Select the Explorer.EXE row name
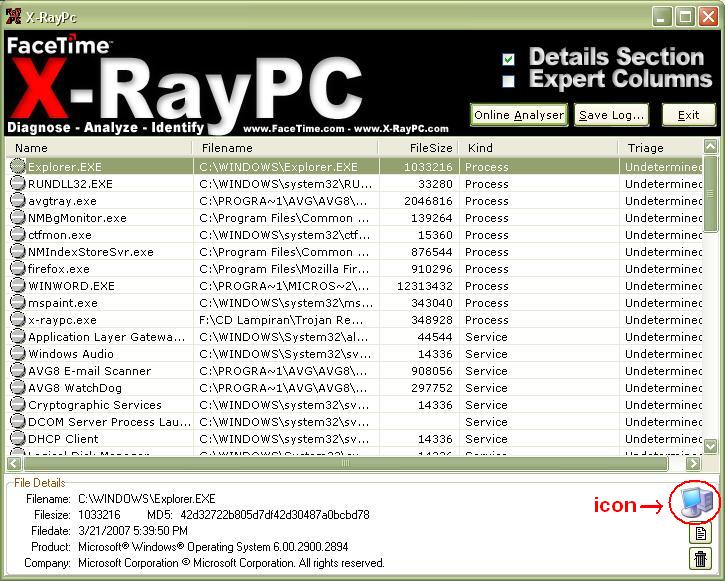The image size is (725, 581). pos(65,167)
